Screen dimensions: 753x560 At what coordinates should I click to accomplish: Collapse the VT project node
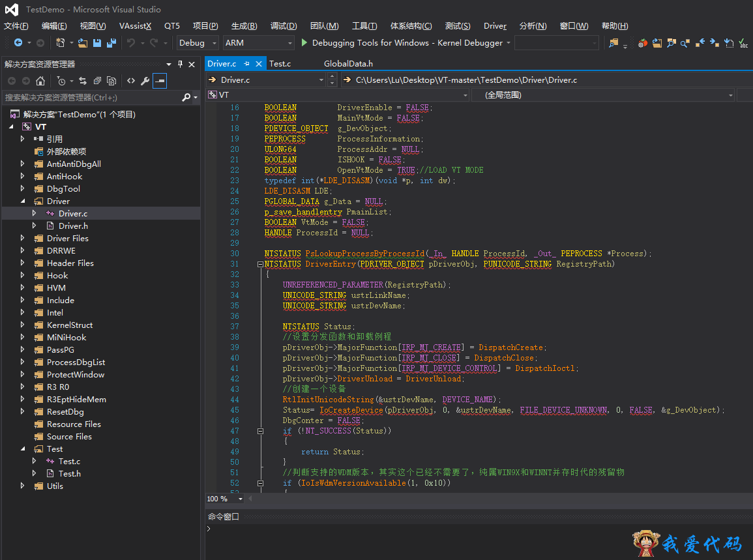[11, 126]
